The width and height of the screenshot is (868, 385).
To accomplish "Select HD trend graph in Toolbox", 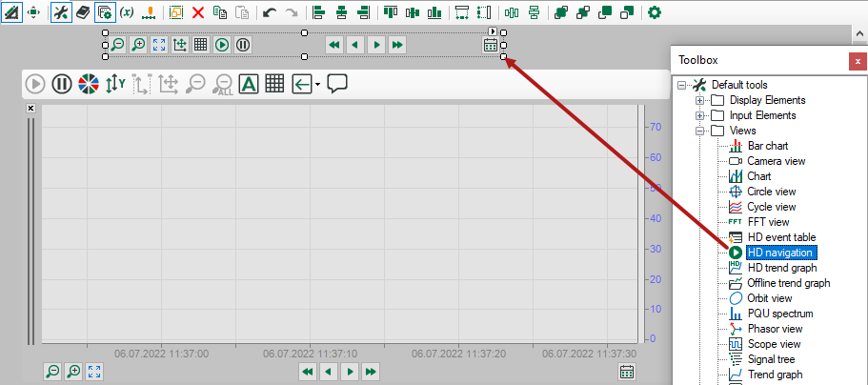I will point(782,268).
